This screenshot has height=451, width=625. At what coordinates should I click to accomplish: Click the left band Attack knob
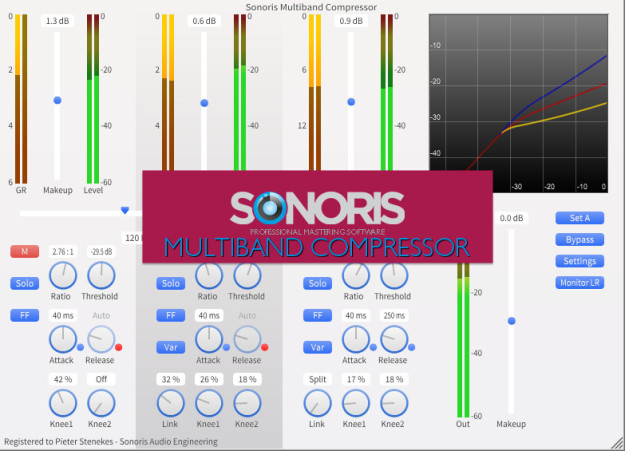point(63,339)
